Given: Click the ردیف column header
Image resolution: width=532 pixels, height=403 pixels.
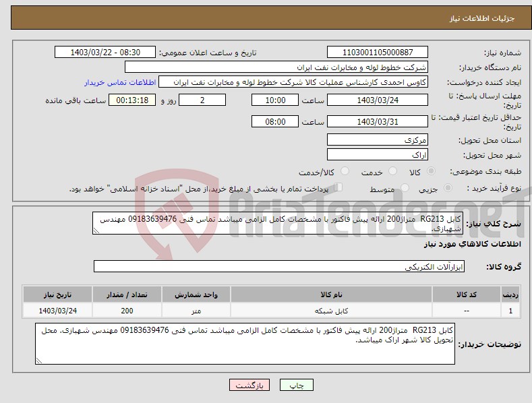Looking at the screenshot, I should [510, 294].
